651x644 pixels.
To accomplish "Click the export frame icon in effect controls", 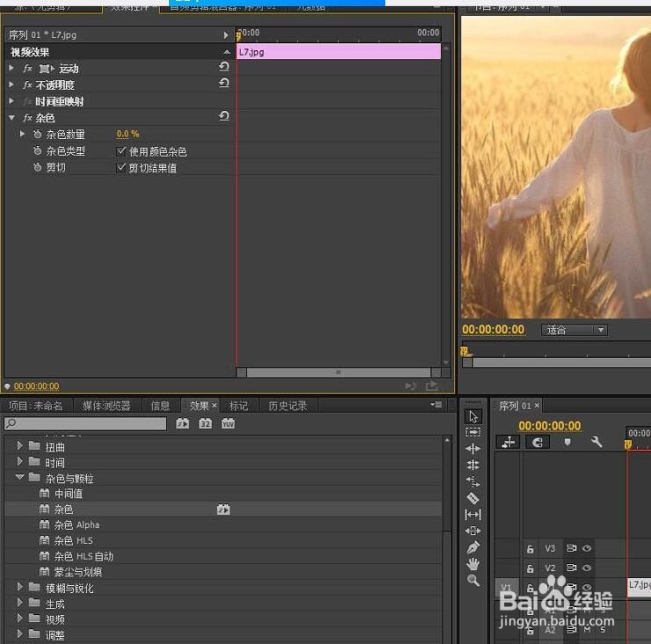I will pyautogui.click(x=432, y=386).
